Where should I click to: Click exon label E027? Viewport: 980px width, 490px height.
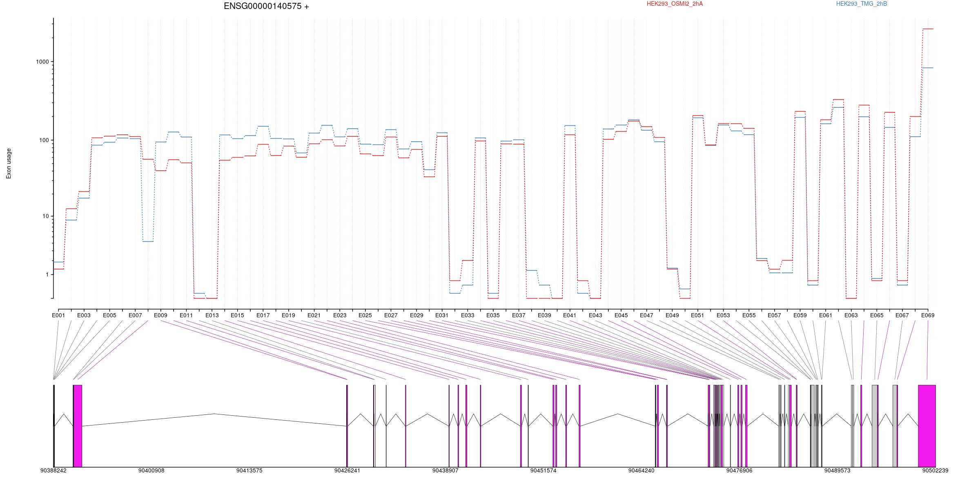tap(391, 315)
